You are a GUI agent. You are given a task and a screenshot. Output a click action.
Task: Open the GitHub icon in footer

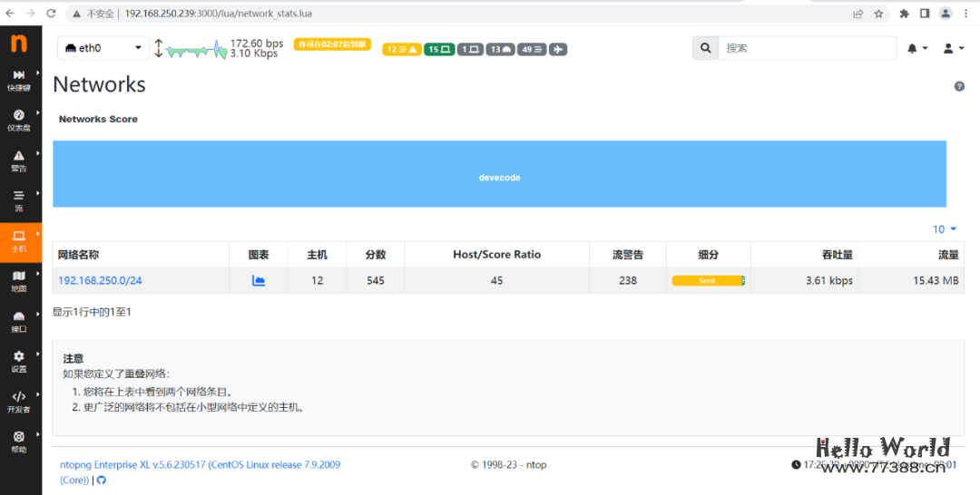(x=102, y=480)
